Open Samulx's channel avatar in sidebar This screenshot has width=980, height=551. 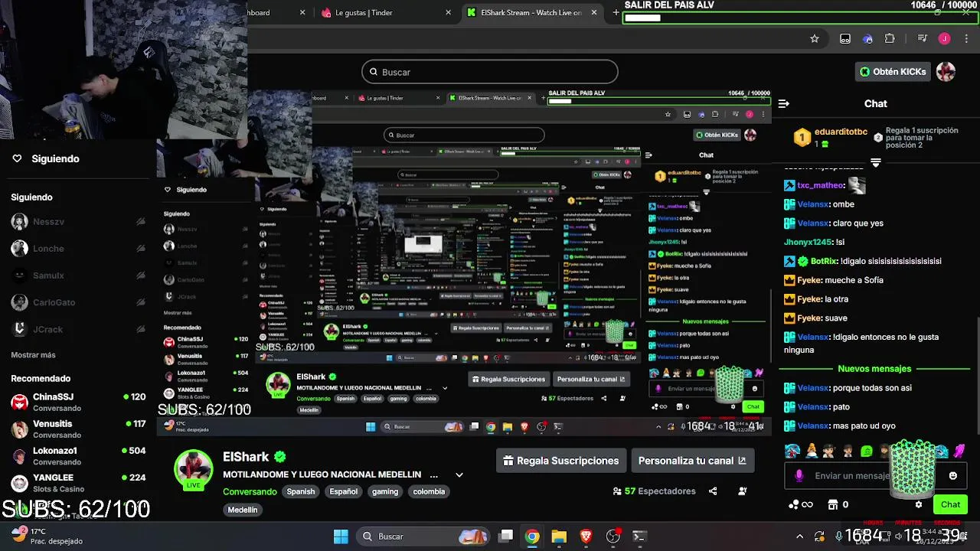tap(20, 275)
